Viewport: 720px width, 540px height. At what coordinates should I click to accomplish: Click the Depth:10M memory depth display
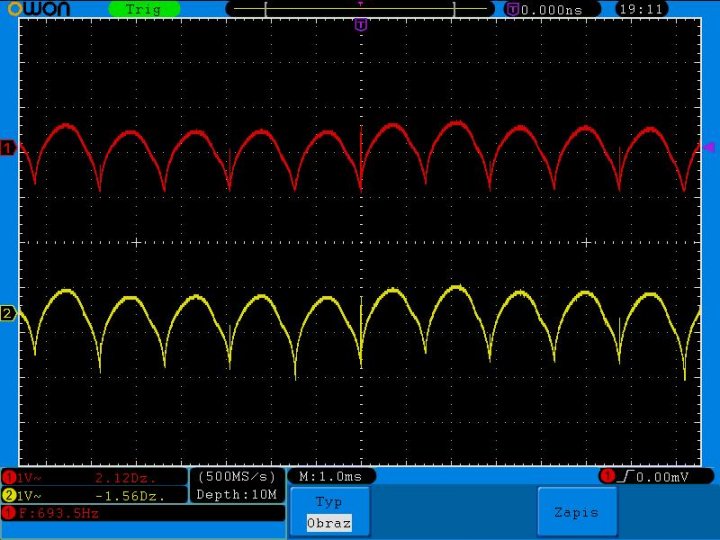tap(237, 495)
